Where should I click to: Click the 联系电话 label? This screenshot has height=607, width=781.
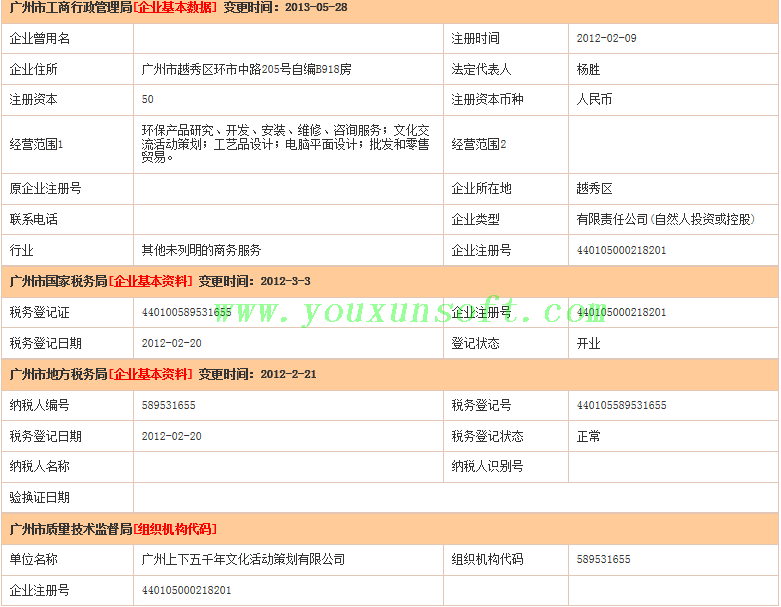[33, 219]
